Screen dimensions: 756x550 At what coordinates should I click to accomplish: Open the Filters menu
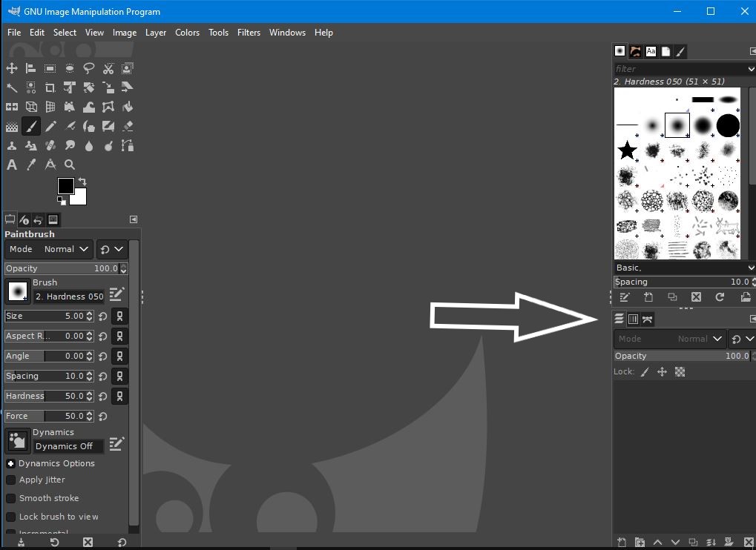pyautogui.click(x=249, y=33)
